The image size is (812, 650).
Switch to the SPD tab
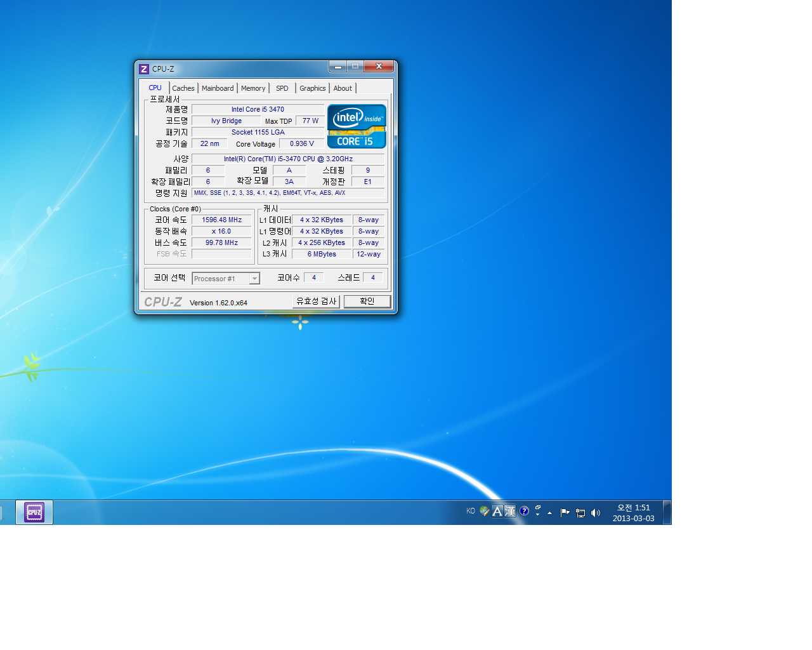point(282,88)
